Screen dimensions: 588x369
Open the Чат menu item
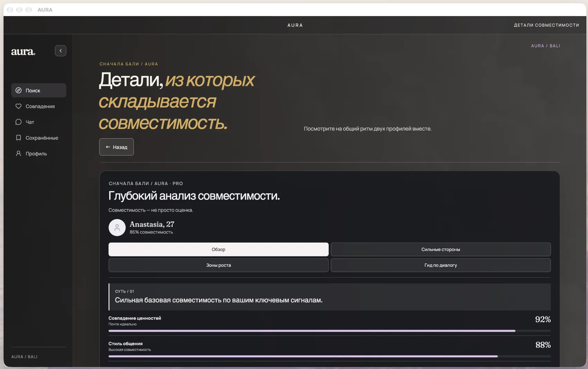39,122
